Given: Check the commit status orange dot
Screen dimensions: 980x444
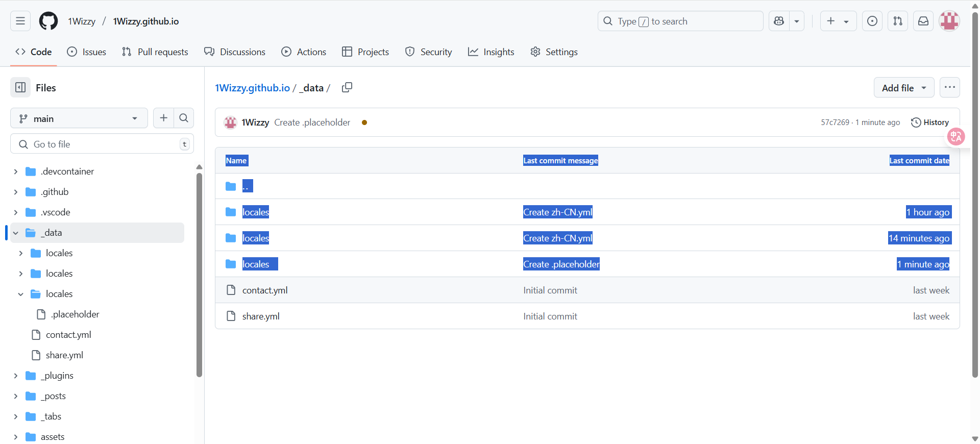Looking at the screenshot, I should click(364, 122).
